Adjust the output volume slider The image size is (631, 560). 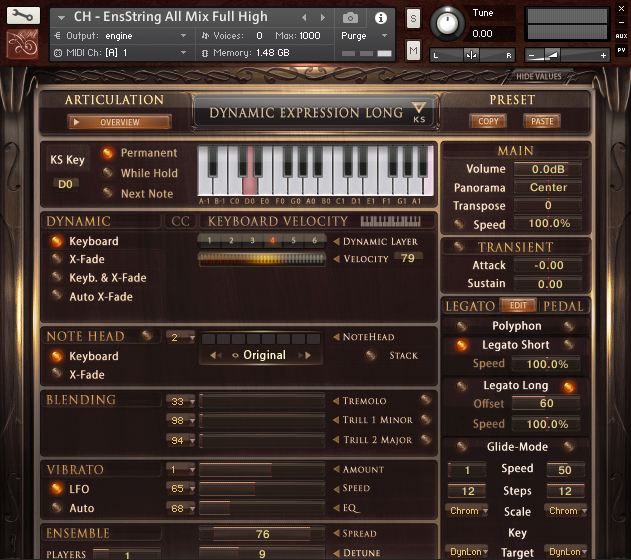[567, 55]
